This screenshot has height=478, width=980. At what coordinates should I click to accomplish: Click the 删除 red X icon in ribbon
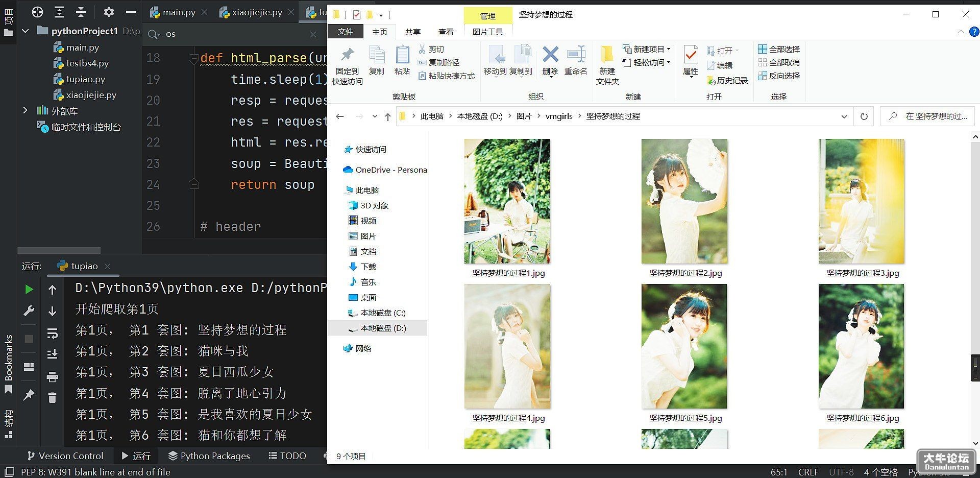[x=550, y=54]
